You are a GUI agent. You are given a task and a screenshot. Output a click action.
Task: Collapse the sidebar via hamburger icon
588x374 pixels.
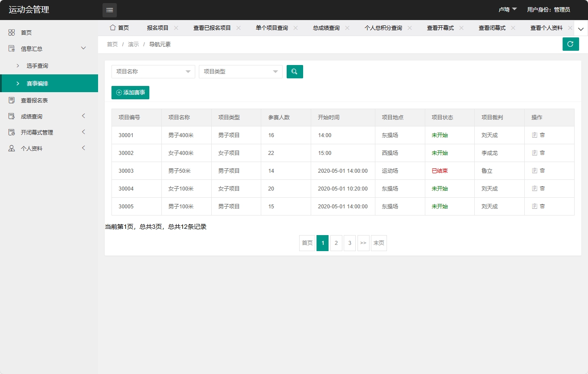(109, 10)
